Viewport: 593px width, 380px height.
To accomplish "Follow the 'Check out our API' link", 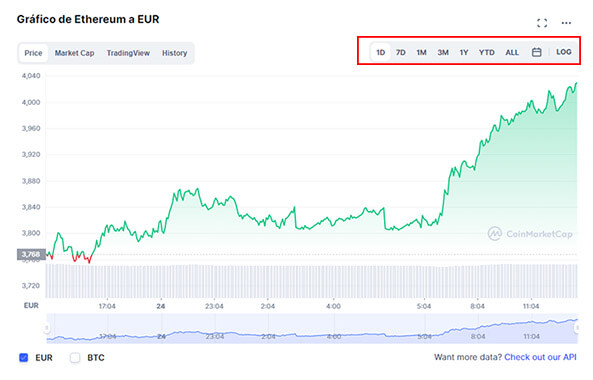I will pyautogui.click(x=540, y=357).
